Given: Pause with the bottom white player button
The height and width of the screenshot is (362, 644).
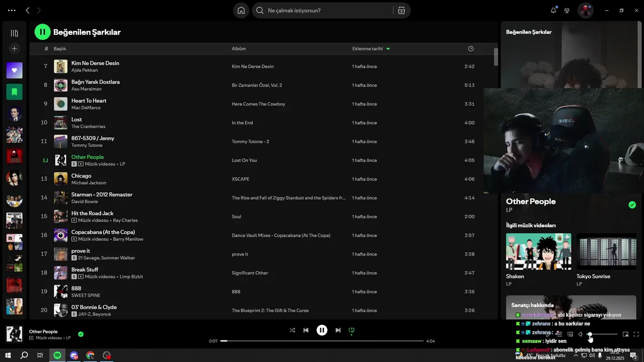Looking at the screenshot, I should coord(322,330).
